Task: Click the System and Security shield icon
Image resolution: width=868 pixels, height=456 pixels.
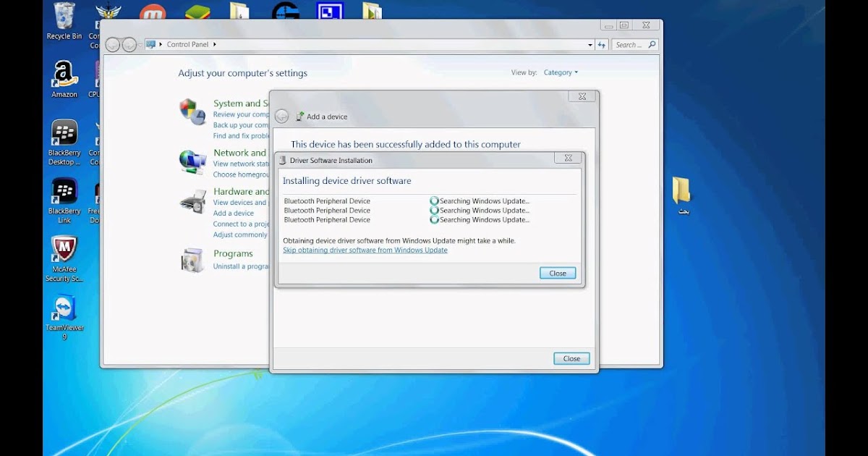Action: 192,112
